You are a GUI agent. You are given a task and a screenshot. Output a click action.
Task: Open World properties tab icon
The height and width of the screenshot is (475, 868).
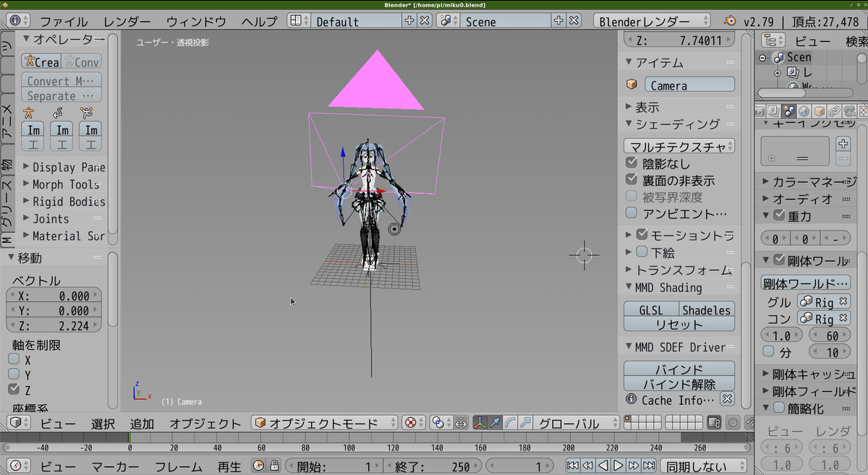point(804,111)
